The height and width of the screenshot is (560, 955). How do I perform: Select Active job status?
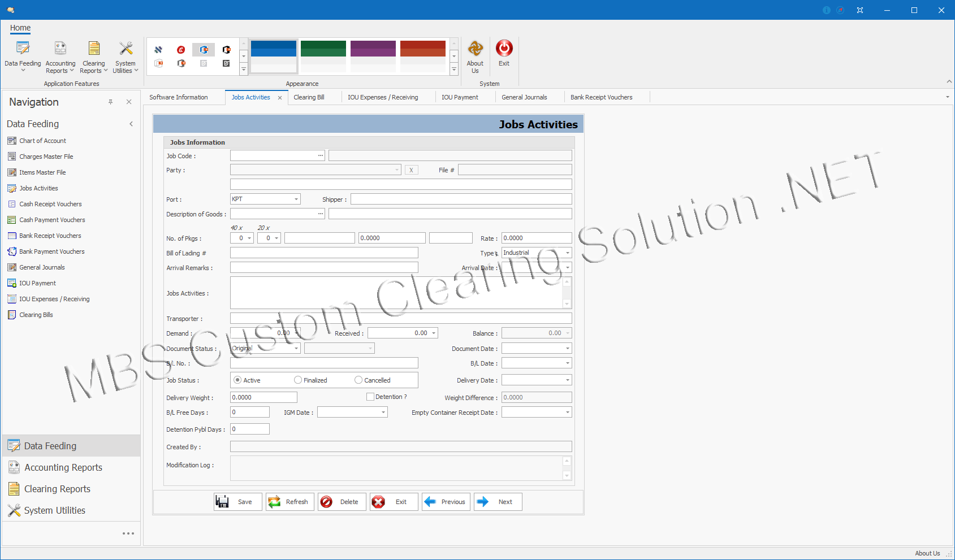237,380
